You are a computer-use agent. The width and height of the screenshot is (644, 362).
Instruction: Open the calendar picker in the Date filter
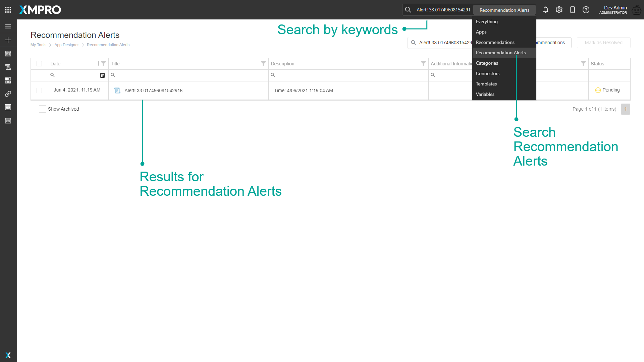click(x=102, y=75)
